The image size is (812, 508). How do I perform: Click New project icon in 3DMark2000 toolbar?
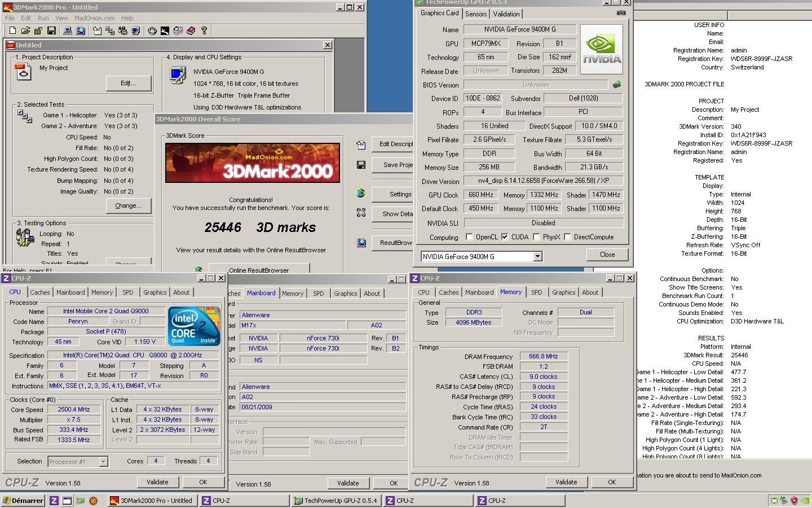point(13,30)
